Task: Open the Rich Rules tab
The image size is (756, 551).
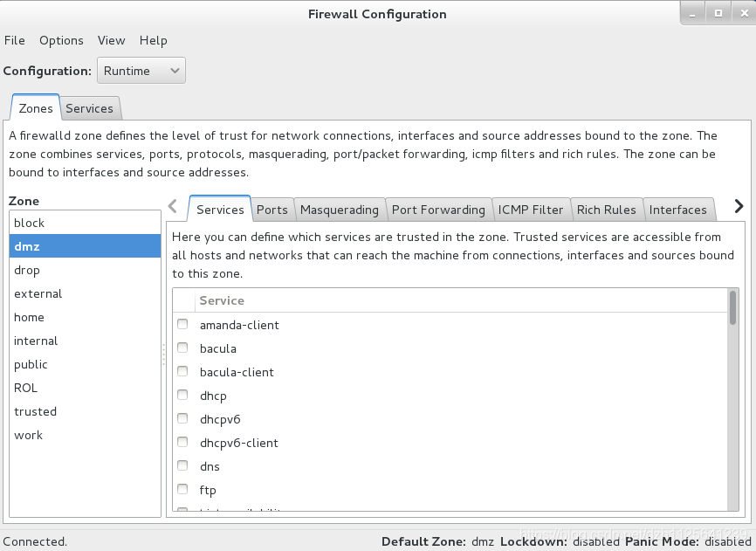Action: pos(607,210)
